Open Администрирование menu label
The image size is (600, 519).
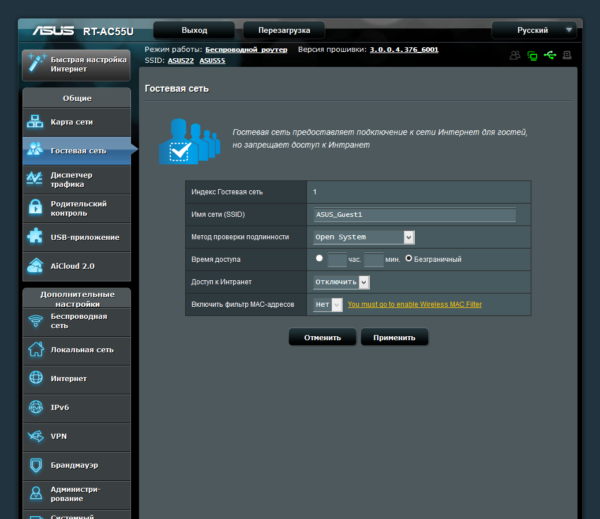click(75, 494)
